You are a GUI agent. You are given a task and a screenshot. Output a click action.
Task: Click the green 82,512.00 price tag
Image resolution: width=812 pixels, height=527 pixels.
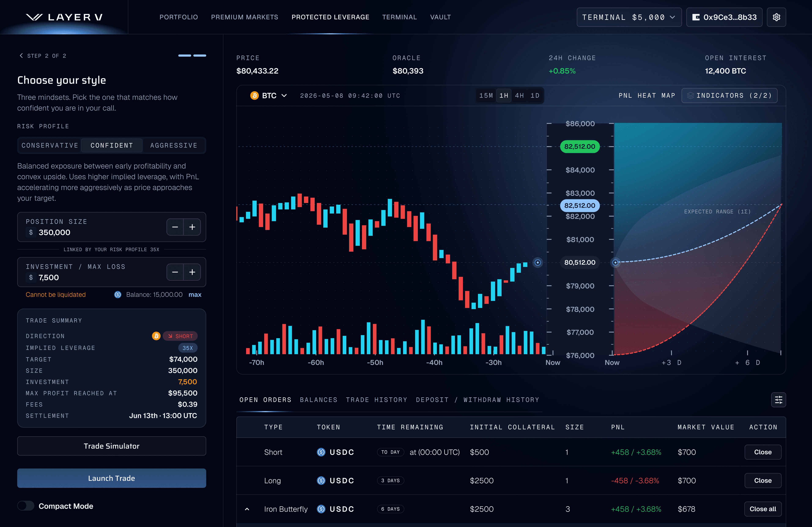click(x=580, y=147)
